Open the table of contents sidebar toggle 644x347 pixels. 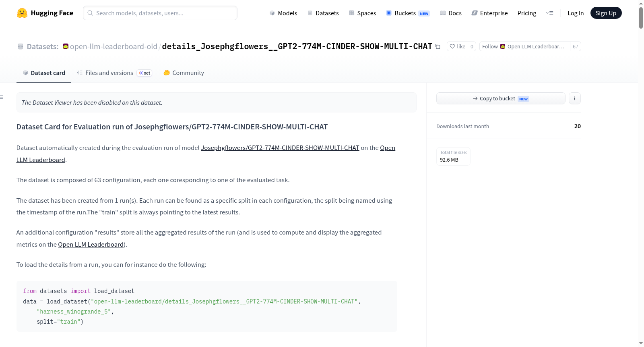click(2, 97)
